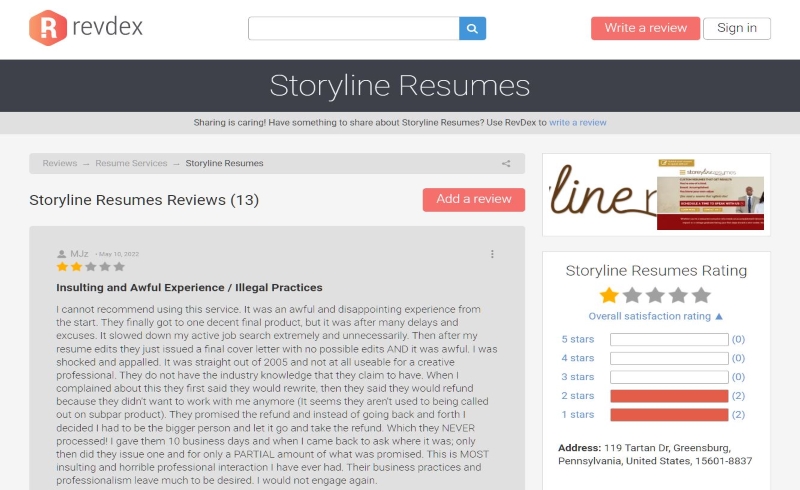
Task: Click the Storyline Resumes page heading
Action: (399, 85)
